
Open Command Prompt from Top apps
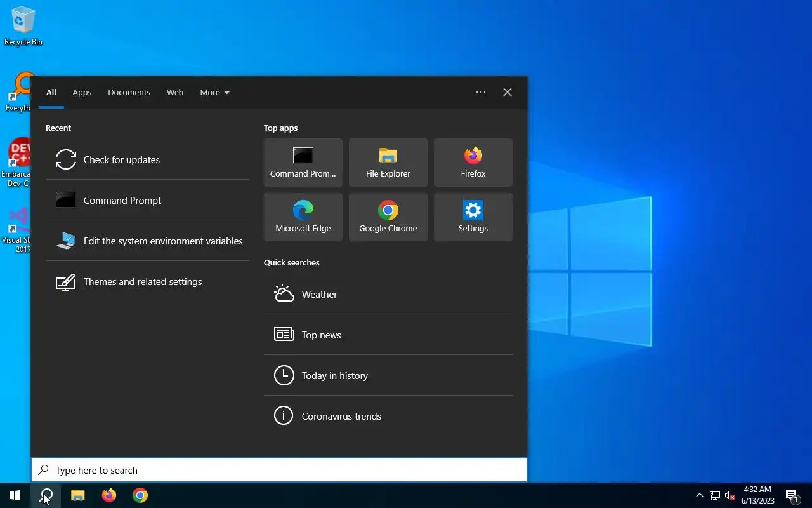(x=303, y=163)
